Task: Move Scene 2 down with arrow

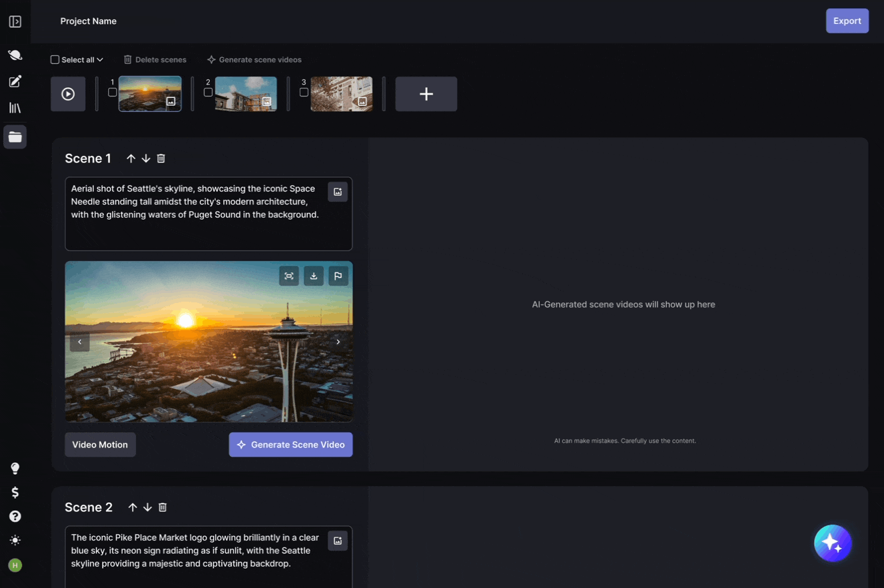Action: (x=147, y=507)
